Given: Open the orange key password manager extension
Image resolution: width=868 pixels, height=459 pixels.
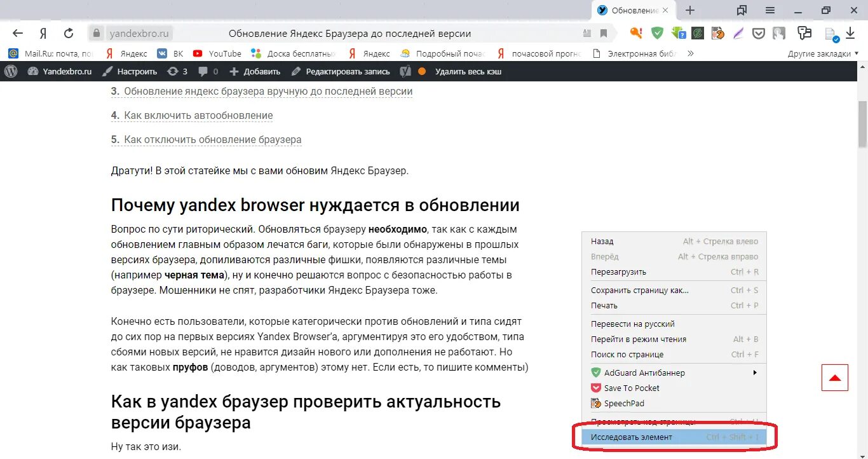Looking at the screenshot, I should (636, 33).
